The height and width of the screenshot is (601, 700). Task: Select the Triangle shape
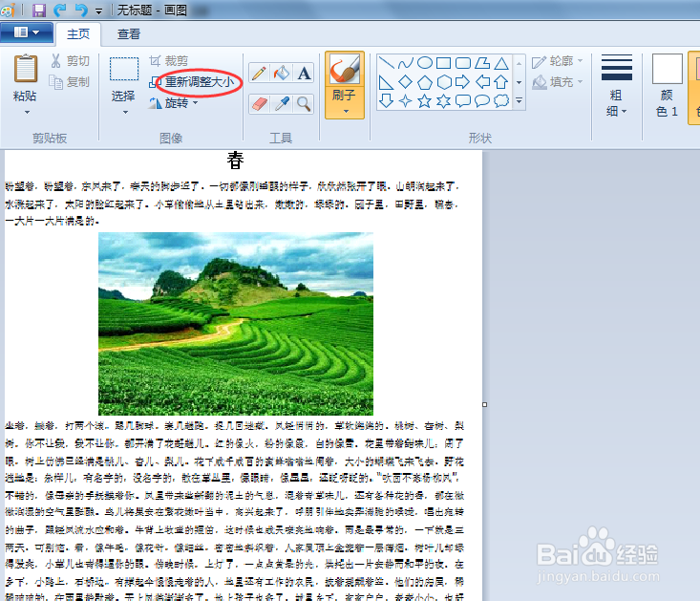pos(501,63)
